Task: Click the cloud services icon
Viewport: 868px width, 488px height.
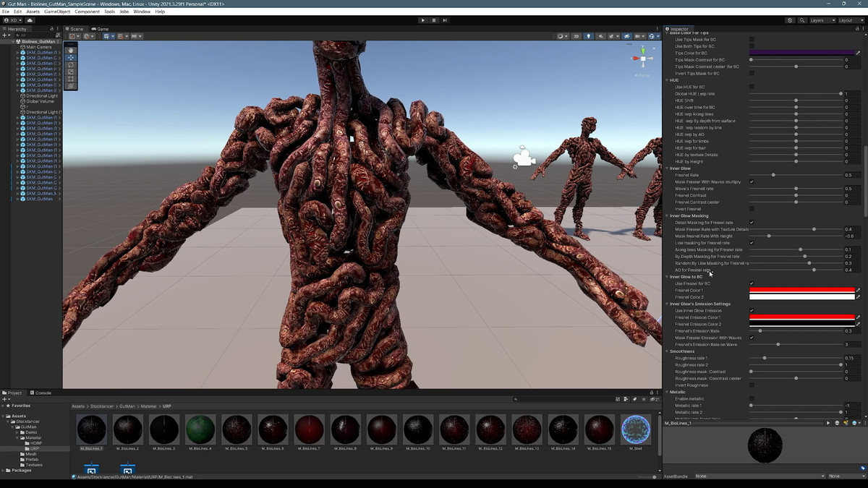Action: coord(30,20)
